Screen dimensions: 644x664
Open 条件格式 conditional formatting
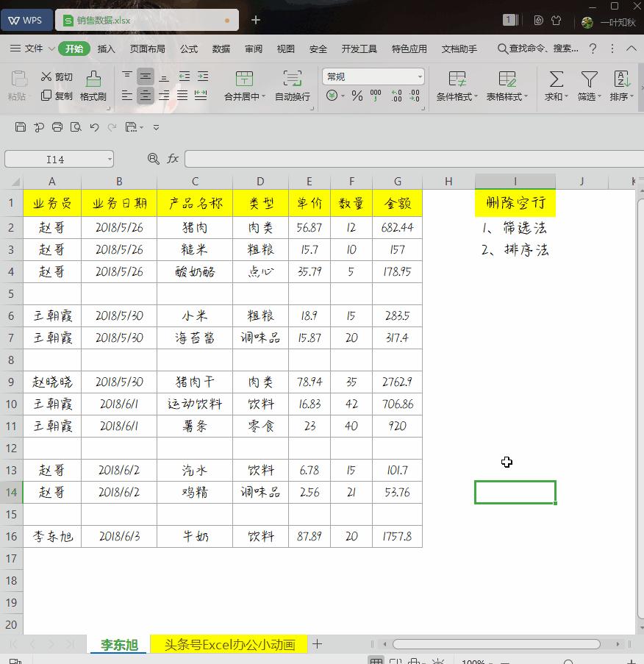click(457, 86)
